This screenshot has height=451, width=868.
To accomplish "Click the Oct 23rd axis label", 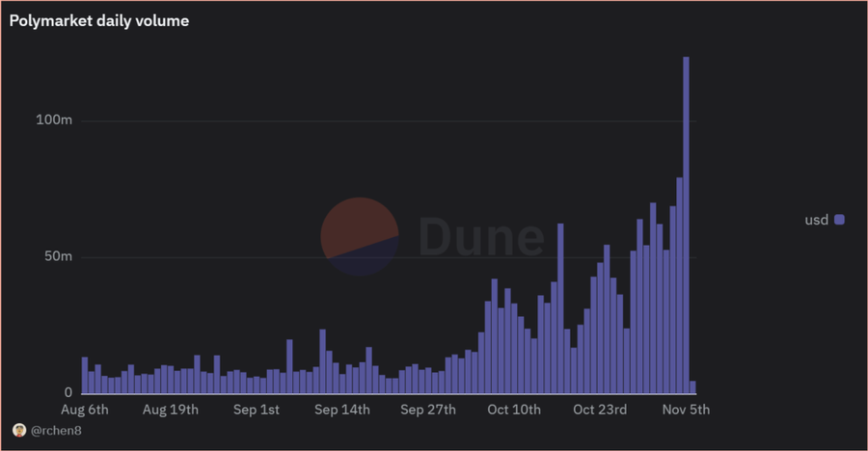I will click(600, 410).
